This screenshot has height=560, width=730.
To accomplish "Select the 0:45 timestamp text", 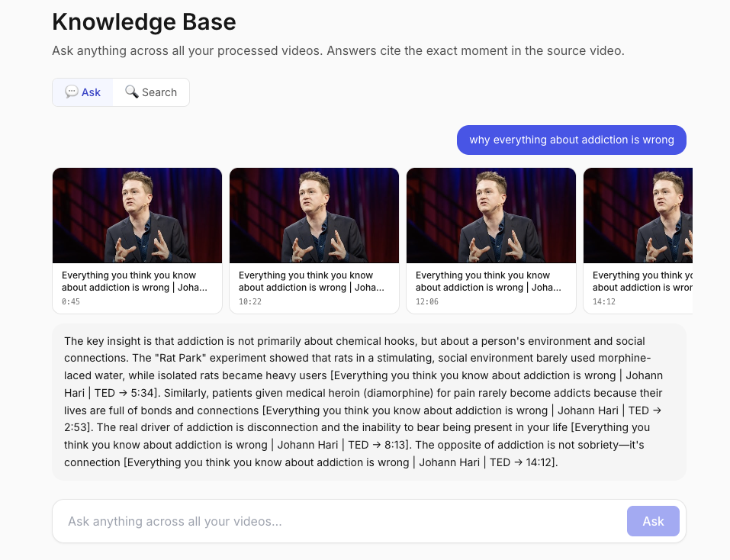I will [71, 301].
